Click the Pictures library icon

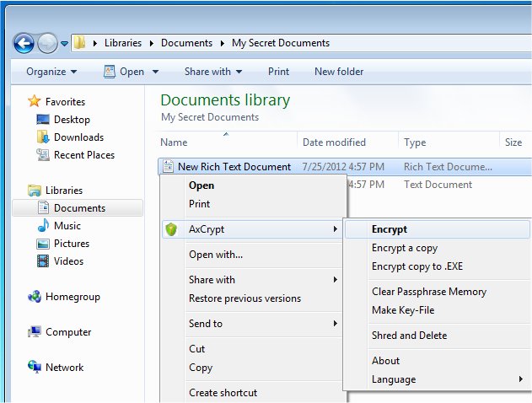[43, 244]
